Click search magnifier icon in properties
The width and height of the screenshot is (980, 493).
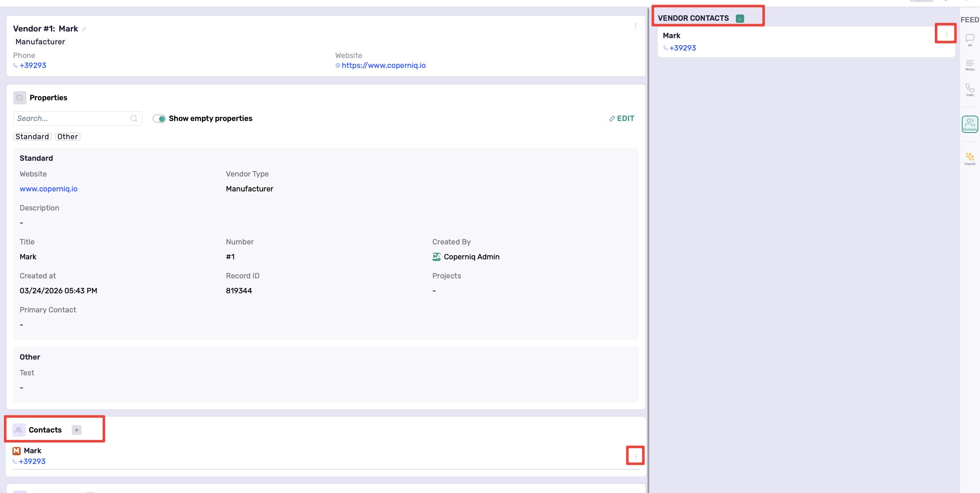[134, 118]
